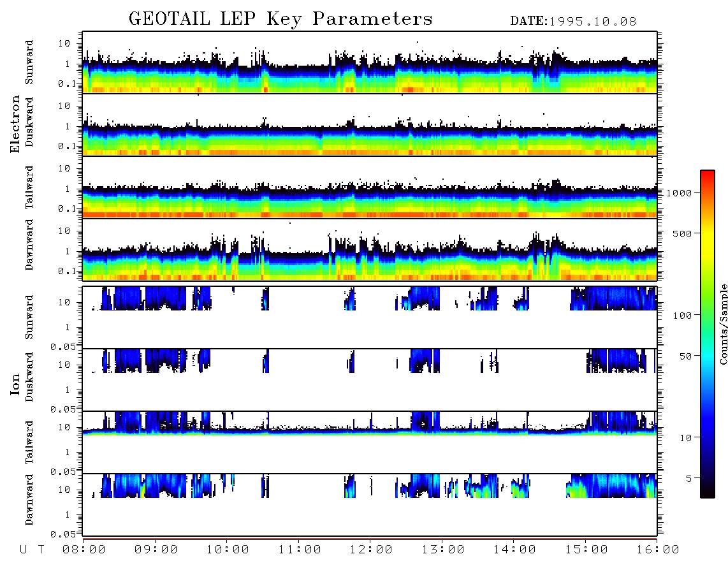The image size is (728, 561).
Task: Click inside the Electron Tailward spectrogram panel
Action: [x=370, y=187]
